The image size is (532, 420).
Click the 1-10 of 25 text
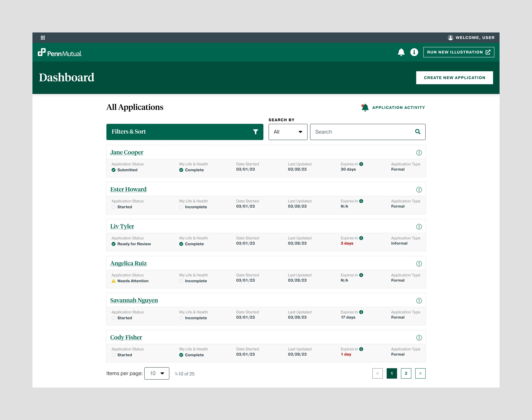[185, 374]
